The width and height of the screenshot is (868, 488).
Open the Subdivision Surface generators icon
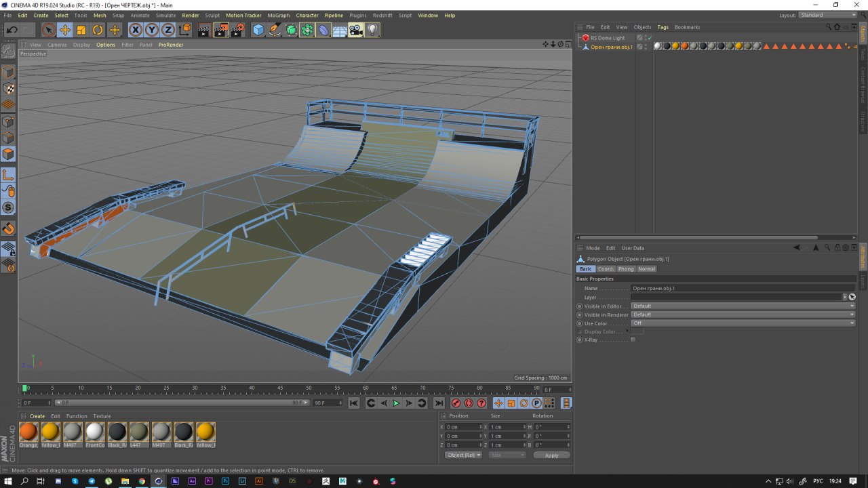291,30
